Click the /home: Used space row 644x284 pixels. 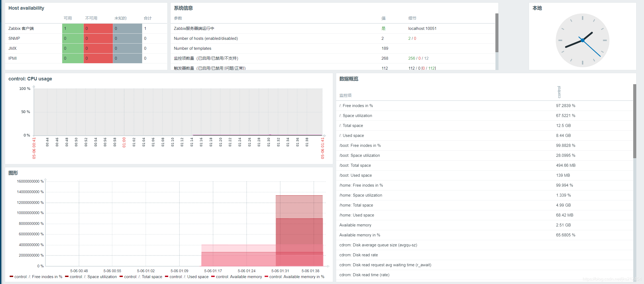tap(484, 215)
